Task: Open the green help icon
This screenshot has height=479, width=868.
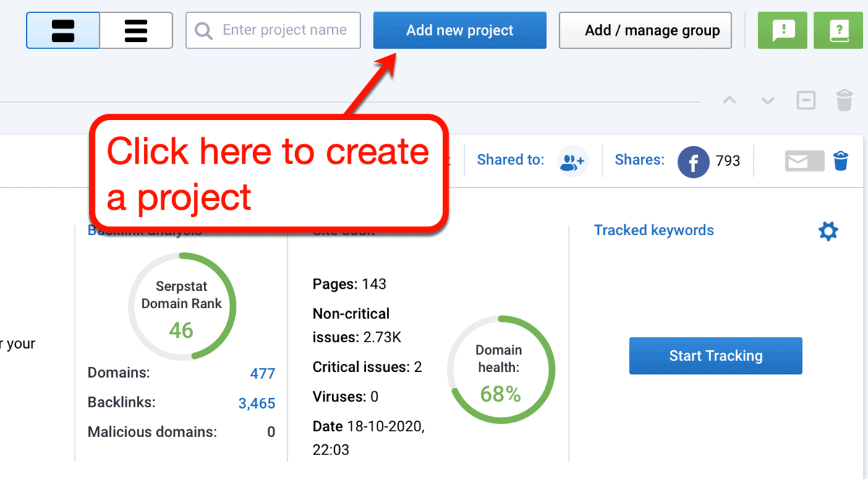Action: [x=838, y=30]
